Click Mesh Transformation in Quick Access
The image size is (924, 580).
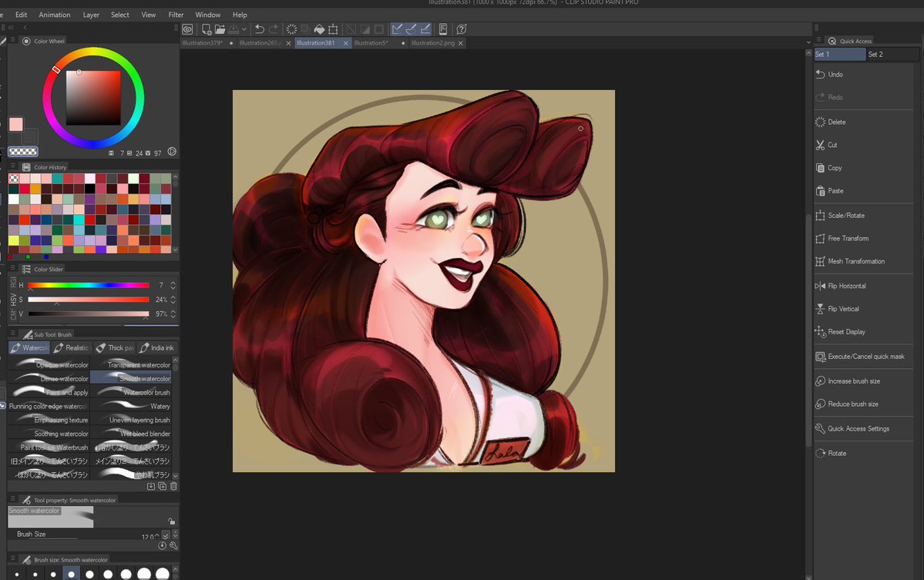pos(863,261)
